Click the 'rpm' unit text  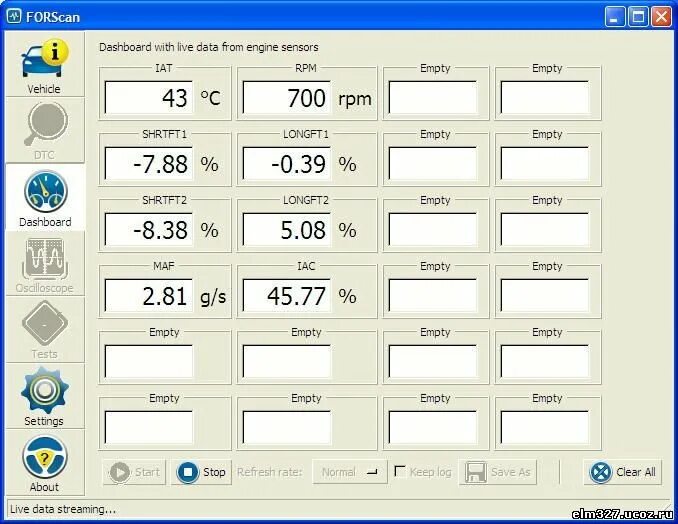355,99
